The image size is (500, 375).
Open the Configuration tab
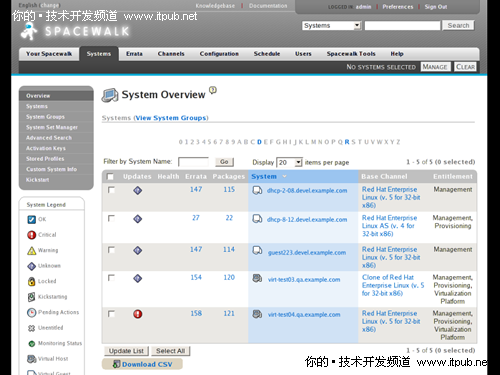(x=219, y=54)
